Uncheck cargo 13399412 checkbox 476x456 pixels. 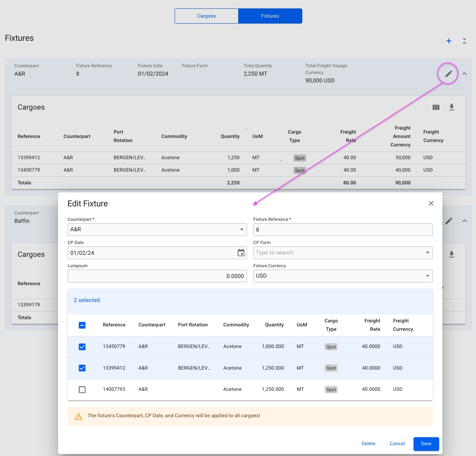pyautogui.click(x=82, y=368)
